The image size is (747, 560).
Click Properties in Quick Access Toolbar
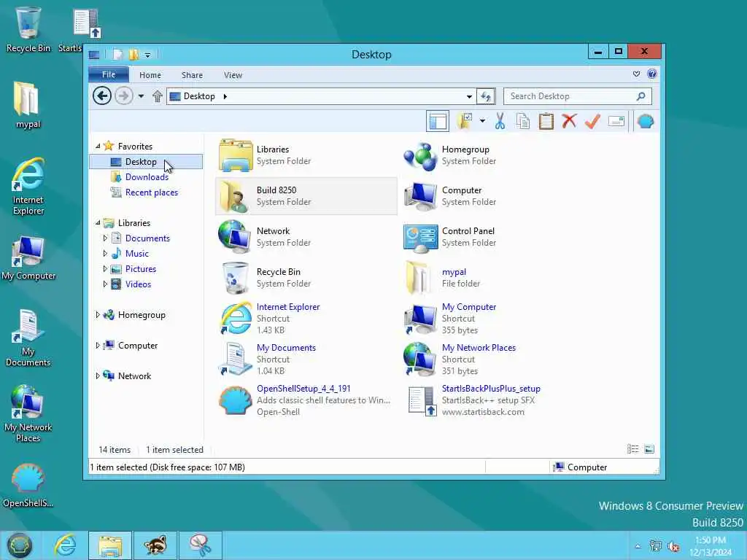tap(117, 55)
